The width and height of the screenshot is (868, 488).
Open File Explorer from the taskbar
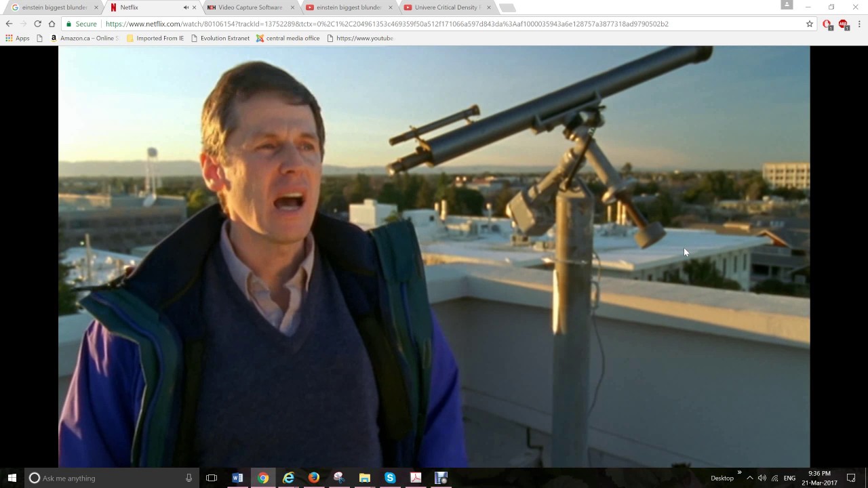tap(364, 478)
